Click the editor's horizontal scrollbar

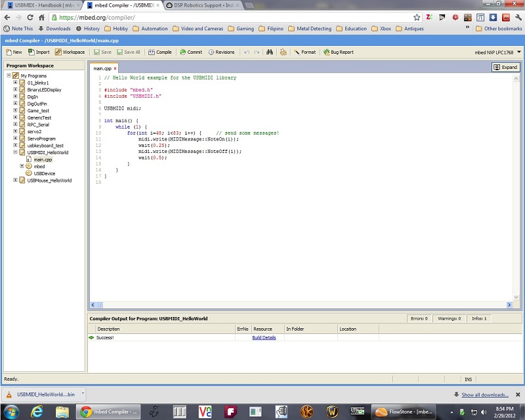coord(301,305)
